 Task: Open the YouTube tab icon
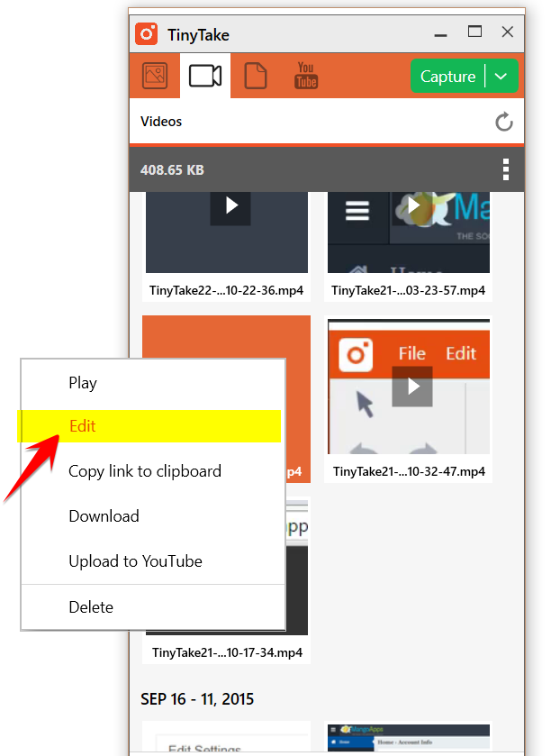coord(306,76)
